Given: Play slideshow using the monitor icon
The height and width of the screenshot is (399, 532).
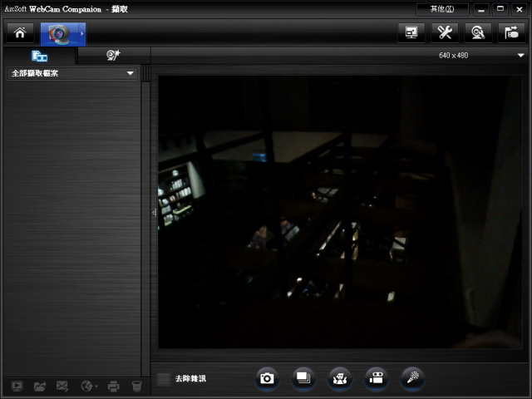Looking at the screenshot, I should pyautogui.click(x=17, y=386).
